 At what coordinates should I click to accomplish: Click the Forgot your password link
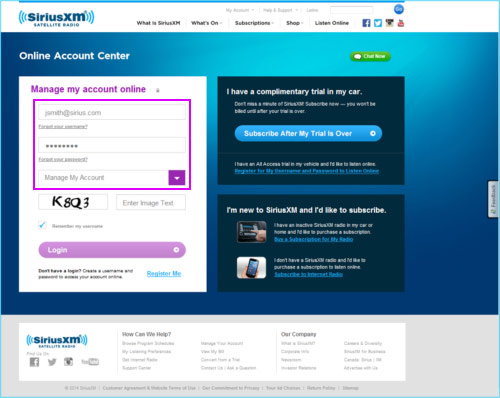point(63,159)
